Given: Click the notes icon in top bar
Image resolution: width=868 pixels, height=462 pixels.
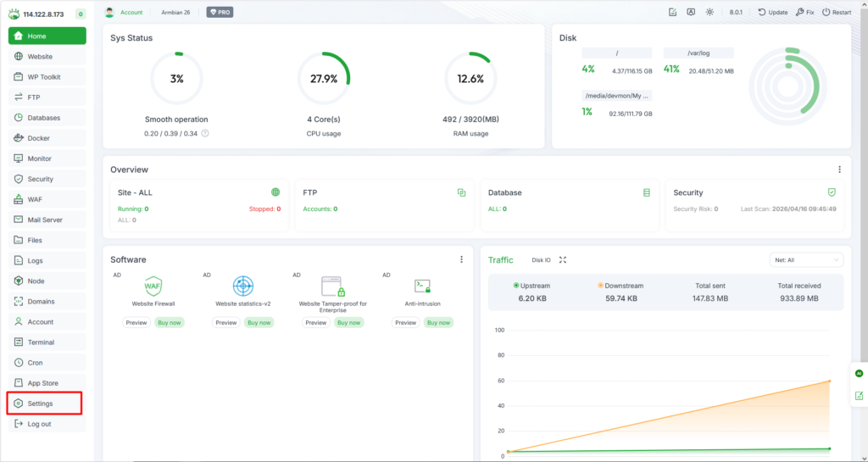Looking at the screenshot, I should click(672, 13).
